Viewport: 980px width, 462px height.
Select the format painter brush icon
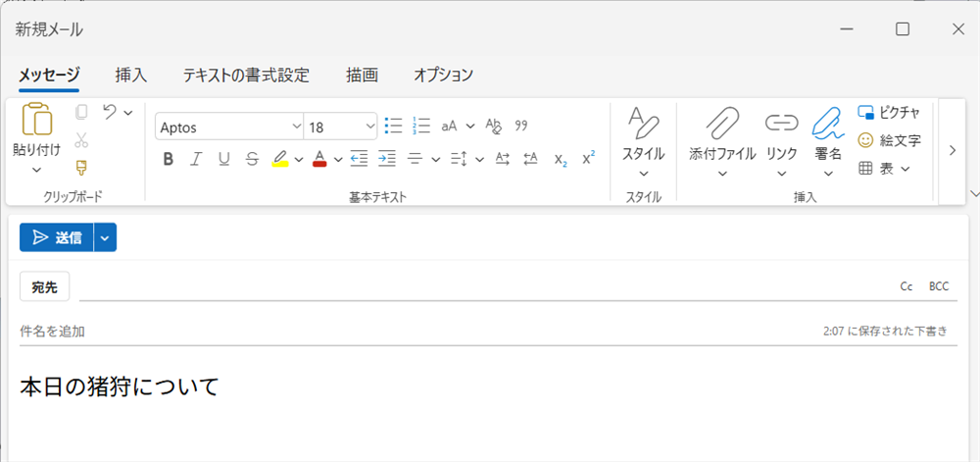click(81, 168)
